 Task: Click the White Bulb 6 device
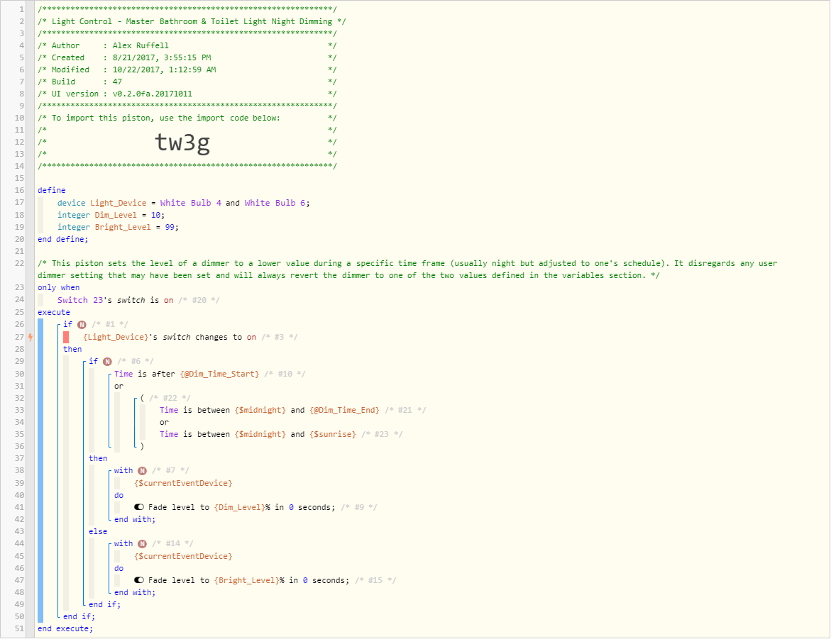pos(275,203)
